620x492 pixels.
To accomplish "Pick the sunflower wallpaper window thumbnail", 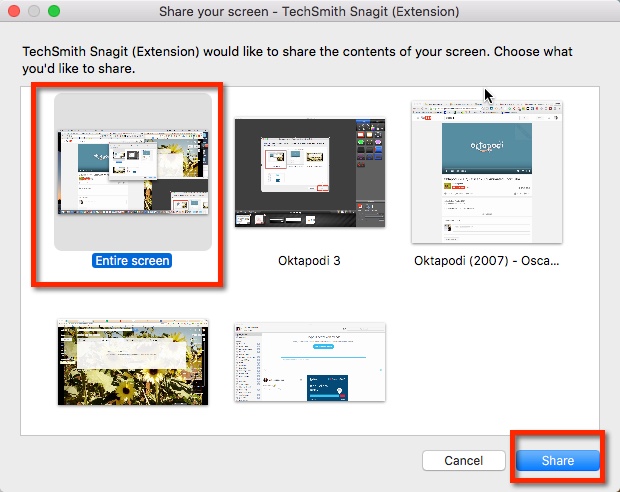I will [x=132, y=361].
